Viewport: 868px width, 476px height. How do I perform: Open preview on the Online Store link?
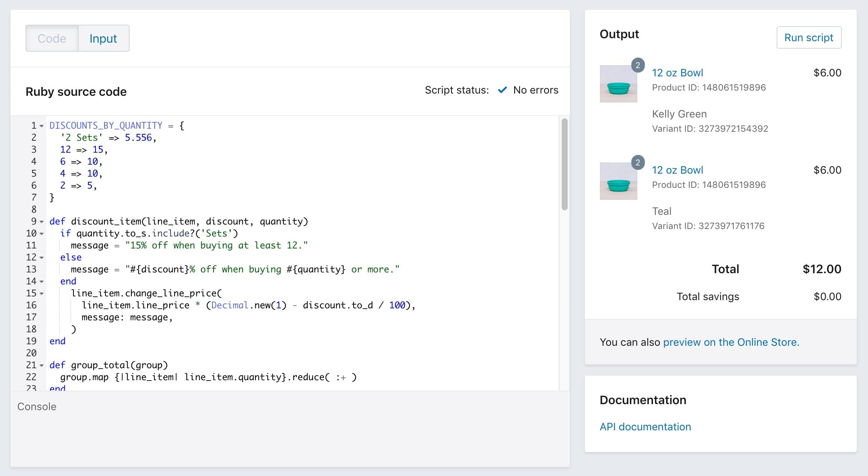731,342
